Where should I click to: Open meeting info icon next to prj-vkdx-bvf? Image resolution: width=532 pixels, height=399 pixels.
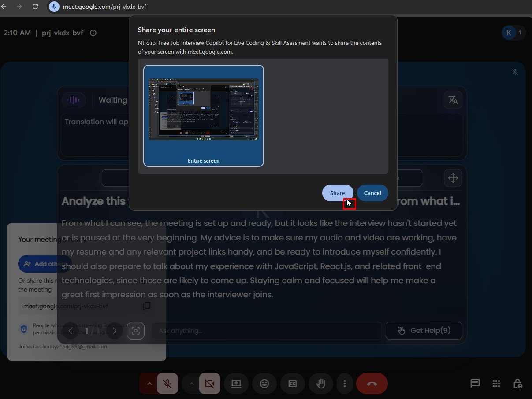(93, 33)
